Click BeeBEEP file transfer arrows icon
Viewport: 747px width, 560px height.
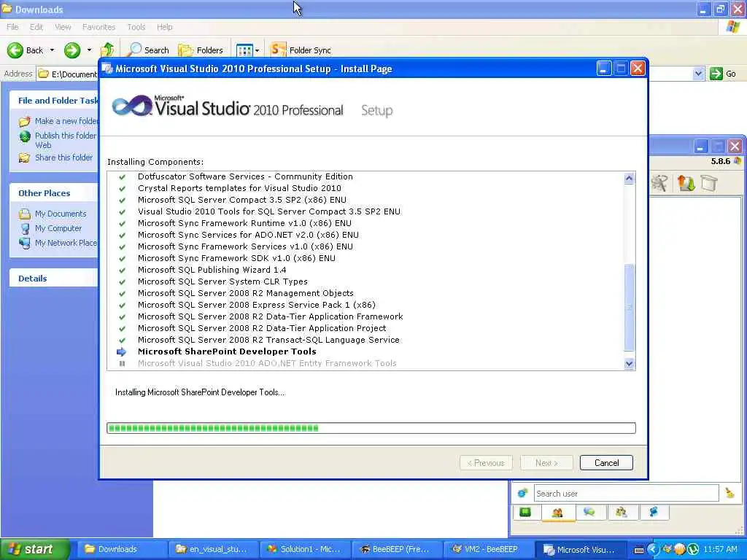pos(686,183)
